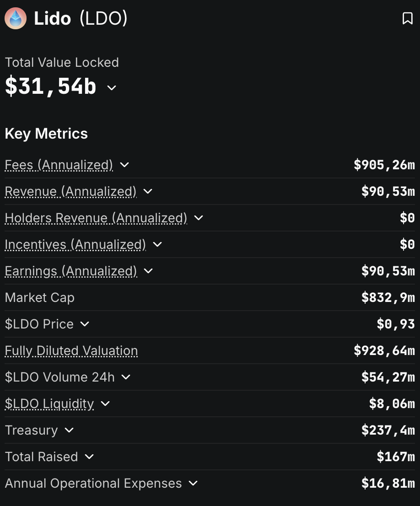Expand the Fees (Annualized) row
This screenshot has width=420, height=506.
124,165
